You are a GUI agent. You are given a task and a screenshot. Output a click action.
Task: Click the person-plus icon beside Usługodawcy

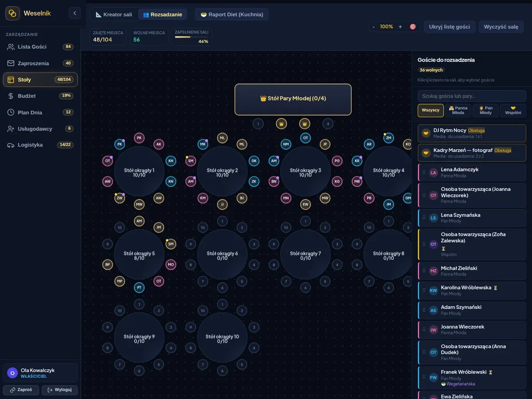[11, 129]
